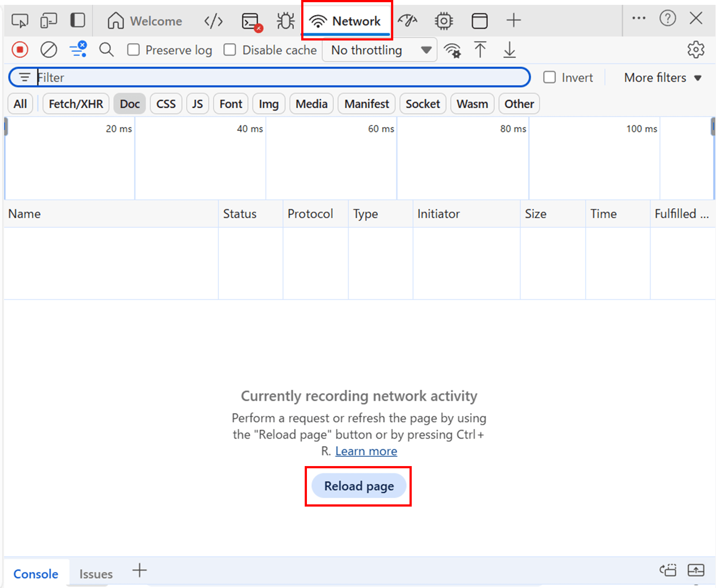Screen dimensions: 716x588
Task: Tick the Invert filter checkbox
Action: click(550, 77)
